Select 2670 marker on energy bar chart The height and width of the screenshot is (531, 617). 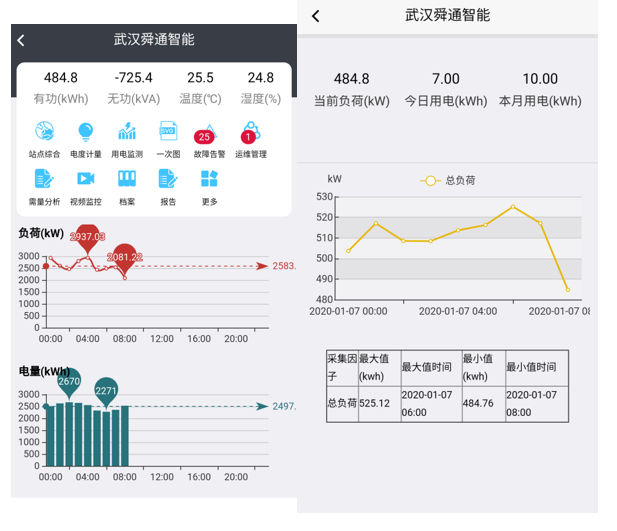pos(69,382)
